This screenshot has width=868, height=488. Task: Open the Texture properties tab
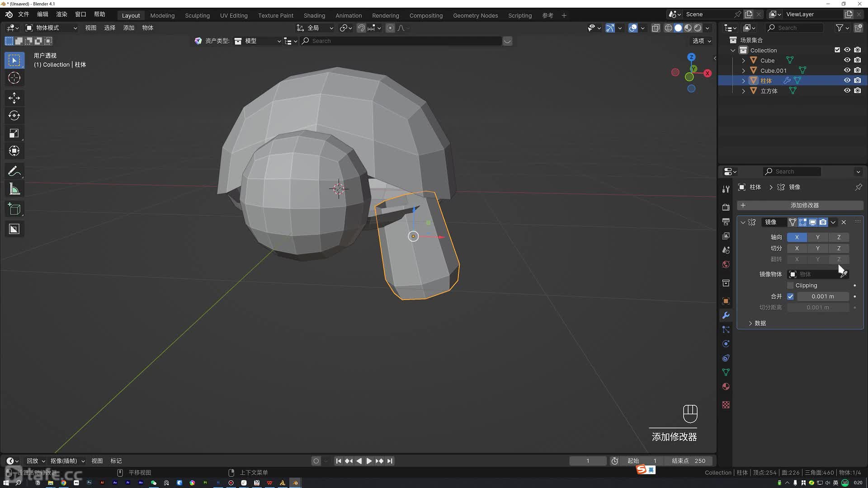click(726, 405)
